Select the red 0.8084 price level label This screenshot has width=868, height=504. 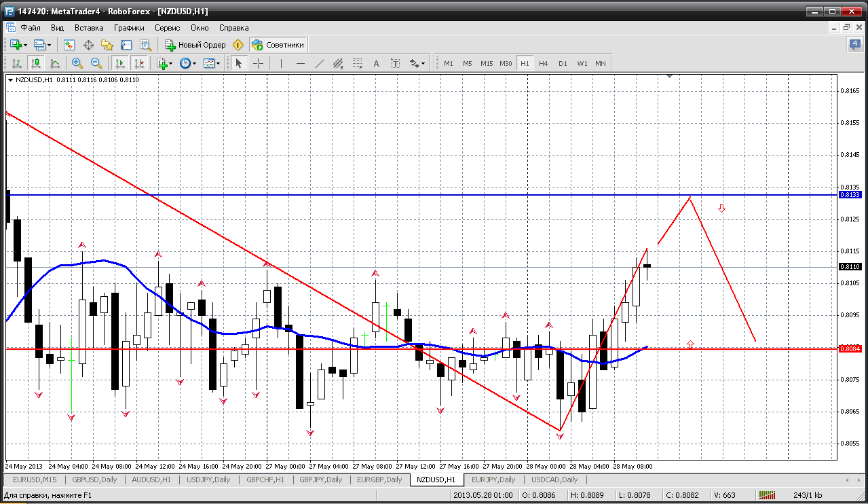point(850,348)
